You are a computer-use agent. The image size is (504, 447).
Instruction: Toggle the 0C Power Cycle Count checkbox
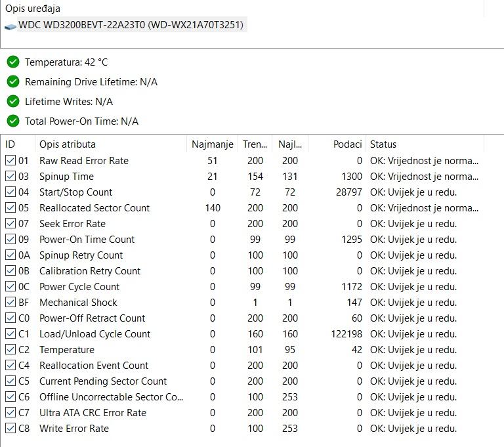10,286
